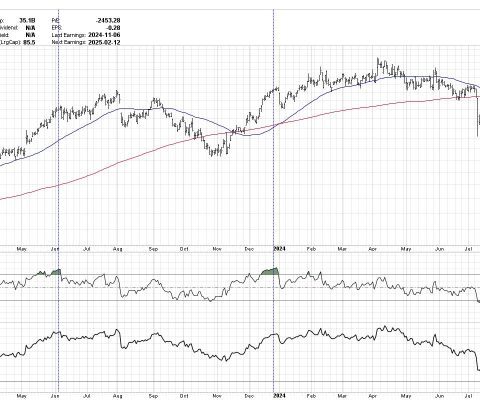This screenshot has width=480, height=400.
Task: Select the P/E value -2453.28
Action: tap(108, 20)
